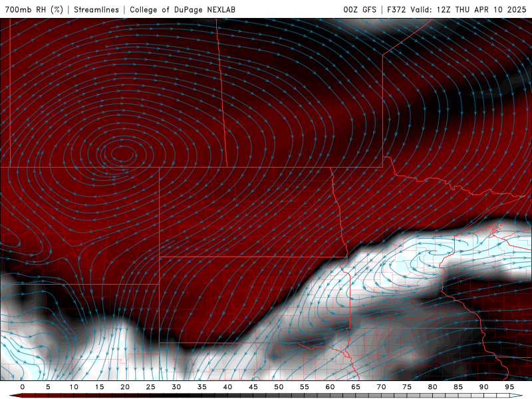Click the "95" scale value

point(509,387)
